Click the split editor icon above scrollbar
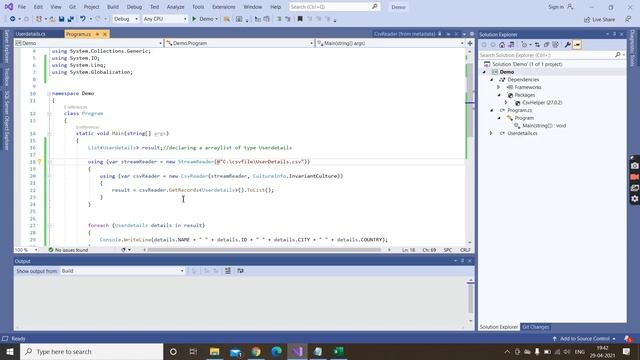This screenshot has height=360, width=640. pos(470,43)
